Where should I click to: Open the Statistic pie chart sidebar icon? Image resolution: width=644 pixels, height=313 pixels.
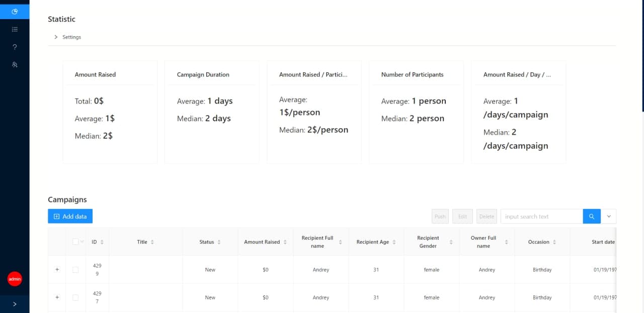(15, 12)
